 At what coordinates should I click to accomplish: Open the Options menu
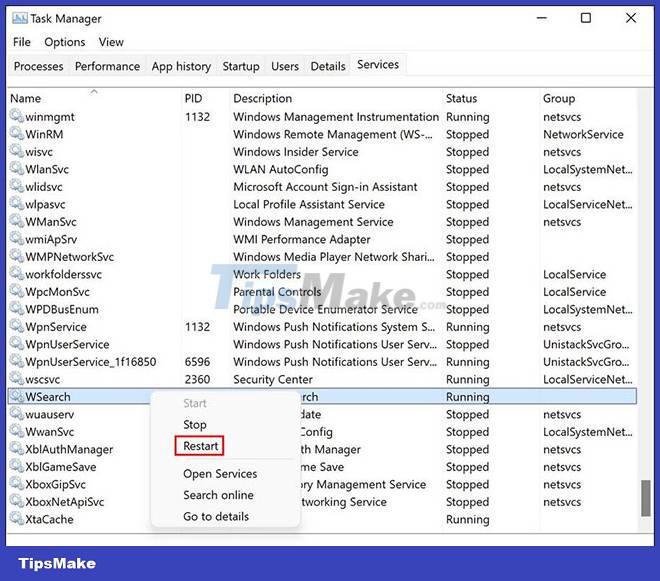pos(64,42)
